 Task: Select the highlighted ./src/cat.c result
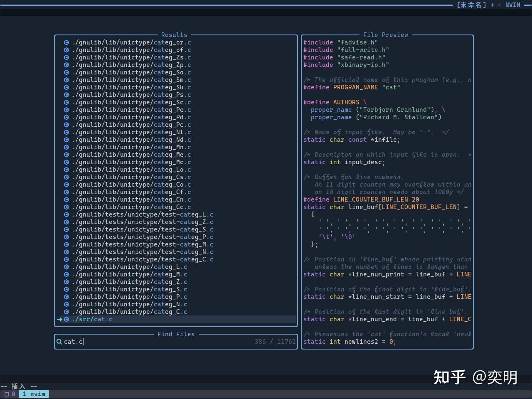pyautogui.click(x=93, y=319)
